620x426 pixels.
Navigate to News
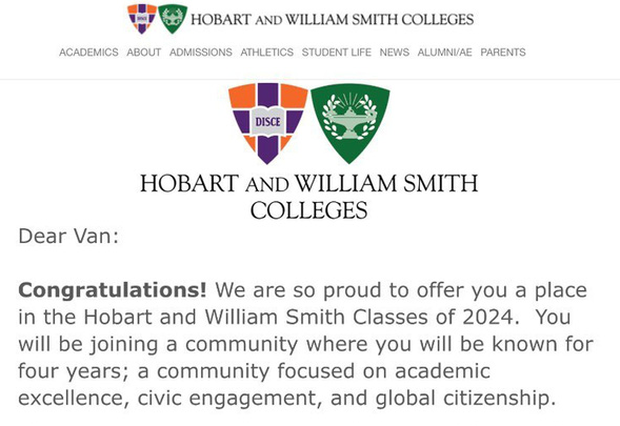(x=394, y=52)
